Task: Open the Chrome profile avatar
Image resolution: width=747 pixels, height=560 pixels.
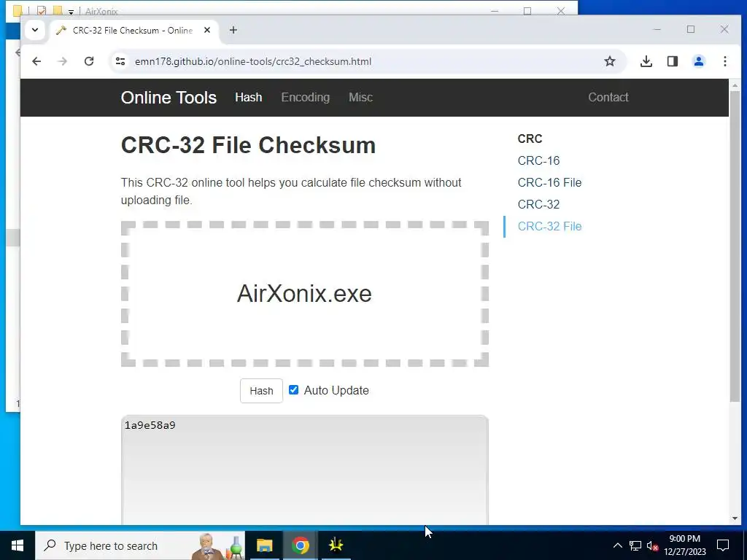Action: [x=698, y=61]
